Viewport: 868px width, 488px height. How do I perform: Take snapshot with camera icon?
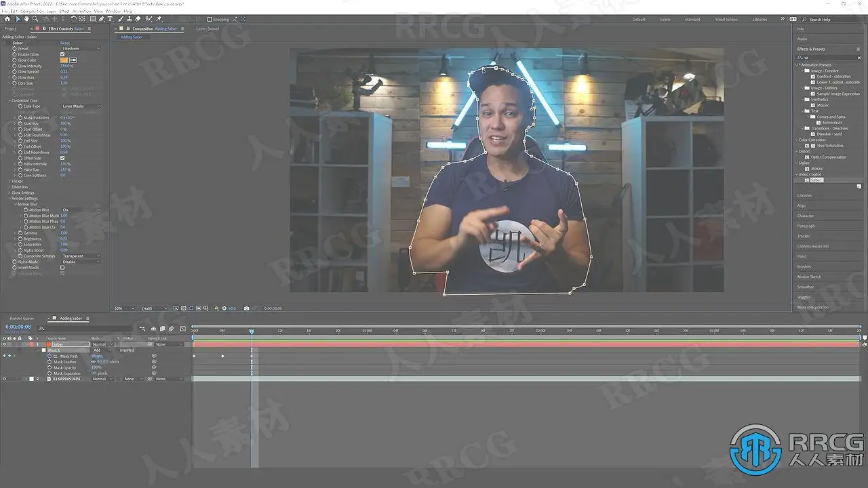(246, 308)
